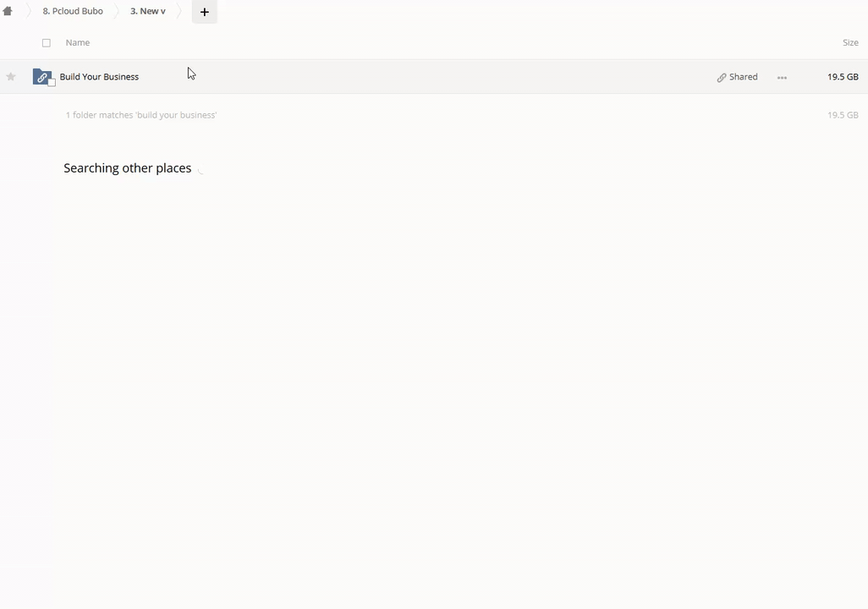
Task: Go to Home via breadcrumb house icon
Action: click(x=8, y=12)
